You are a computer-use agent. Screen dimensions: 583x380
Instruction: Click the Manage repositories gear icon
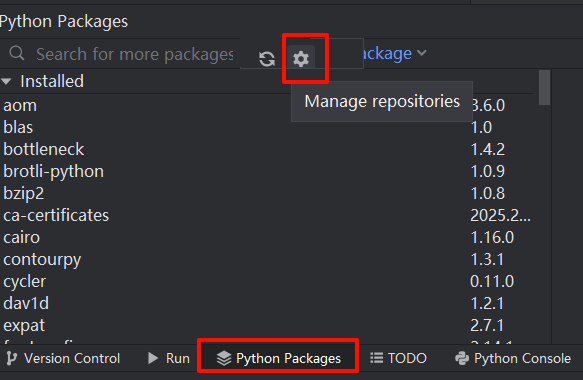click(301, 59)
